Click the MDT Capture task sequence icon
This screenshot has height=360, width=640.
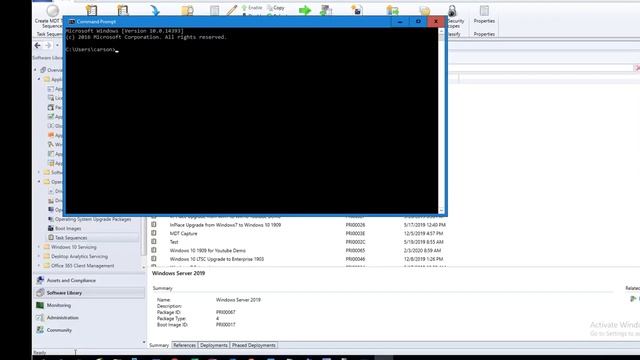coord(154,233)
